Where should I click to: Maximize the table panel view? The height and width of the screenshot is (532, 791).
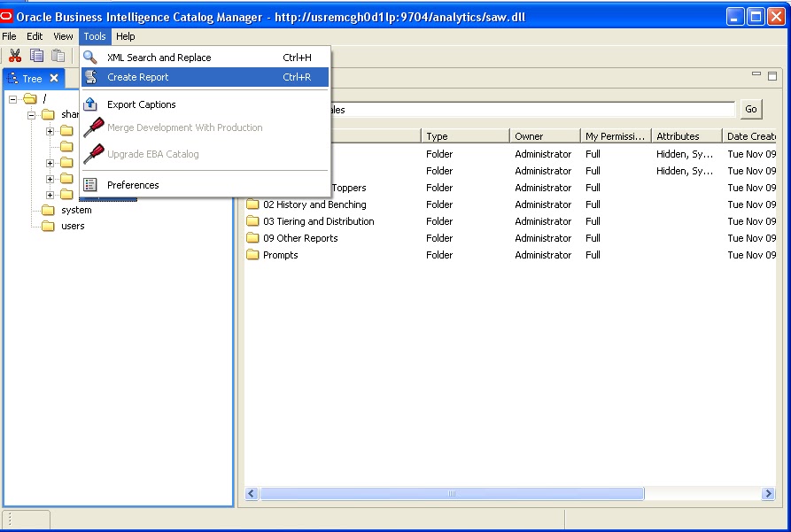coord(772,75)
